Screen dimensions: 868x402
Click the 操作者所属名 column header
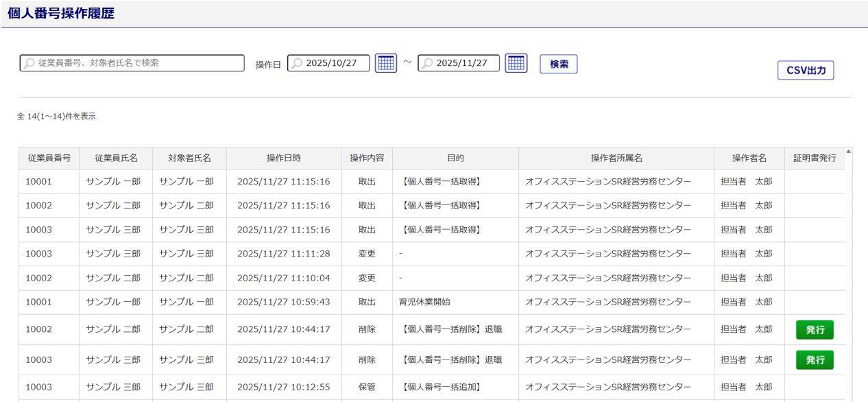[616, 158]
